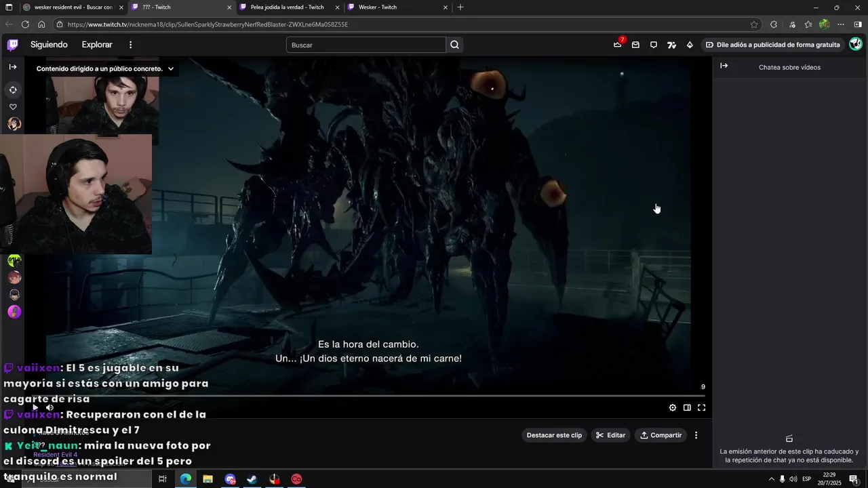Open the Explorar tab
This screenshot has height=488, width=868.
tap(97, 45)
